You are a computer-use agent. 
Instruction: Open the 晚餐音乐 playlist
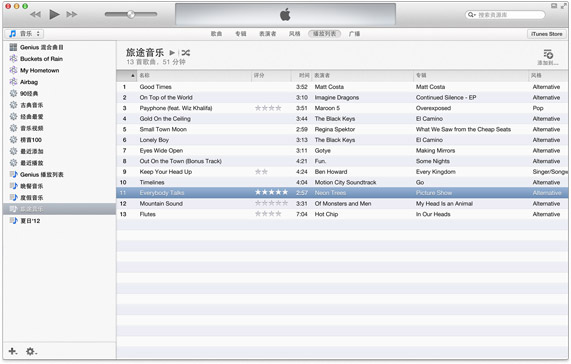(59, 186)
